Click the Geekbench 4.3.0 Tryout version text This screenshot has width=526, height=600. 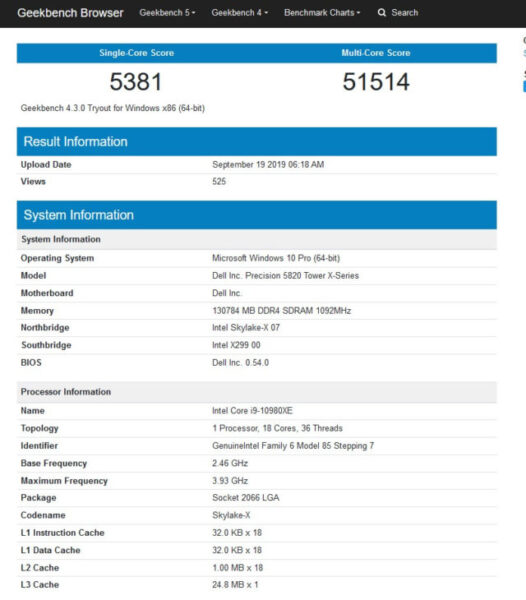tap(112, 108)
